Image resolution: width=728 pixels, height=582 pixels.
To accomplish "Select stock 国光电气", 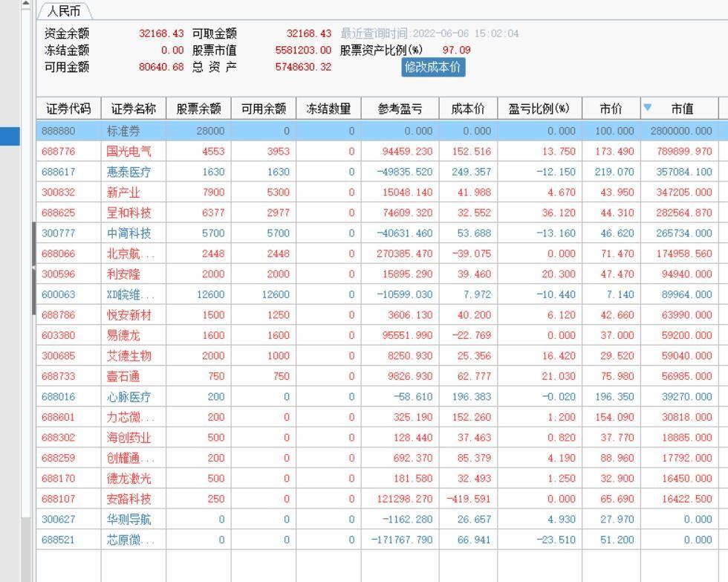I will [129, 152].
